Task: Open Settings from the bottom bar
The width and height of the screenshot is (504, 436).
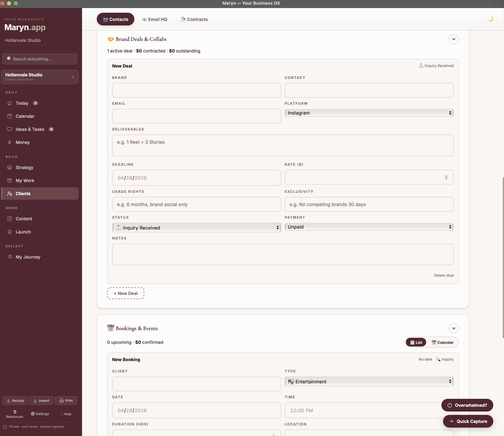Action: [x=40, y=414]
